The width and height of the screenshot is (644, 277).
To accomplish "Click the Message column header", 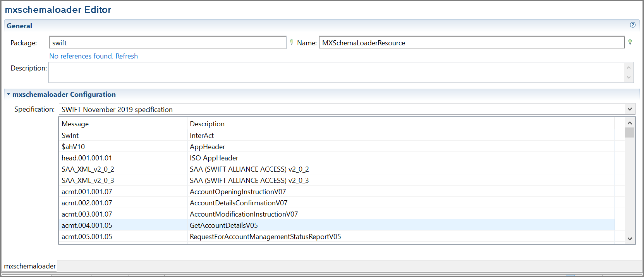I will (x=123, y=124).
